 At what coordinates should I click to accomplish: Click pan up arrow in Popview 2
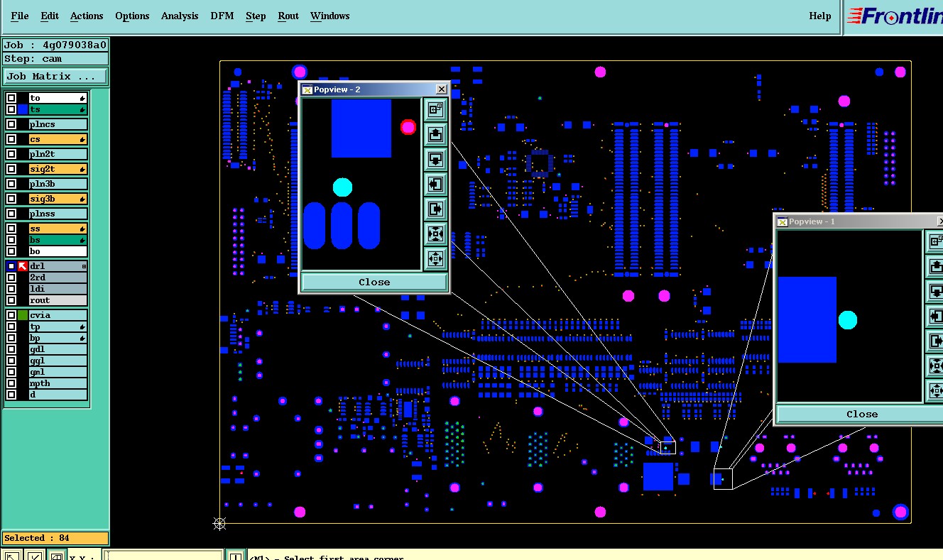436,134
